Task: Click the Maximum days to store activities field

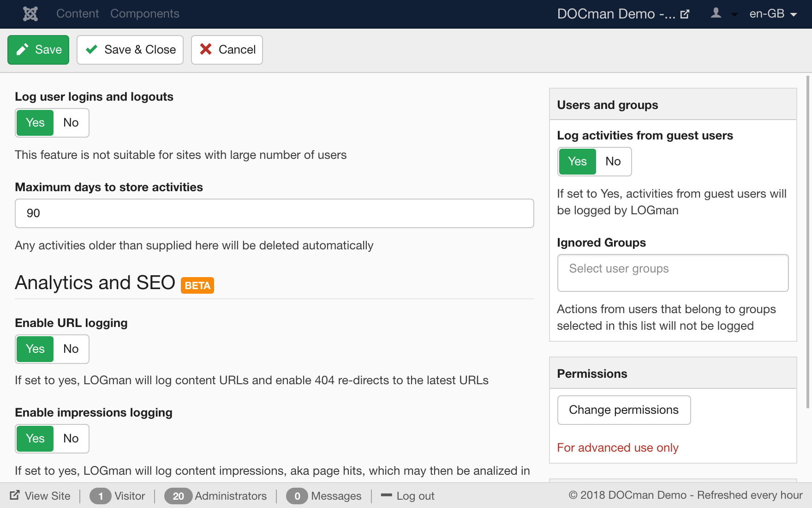Action: (274, 213)
